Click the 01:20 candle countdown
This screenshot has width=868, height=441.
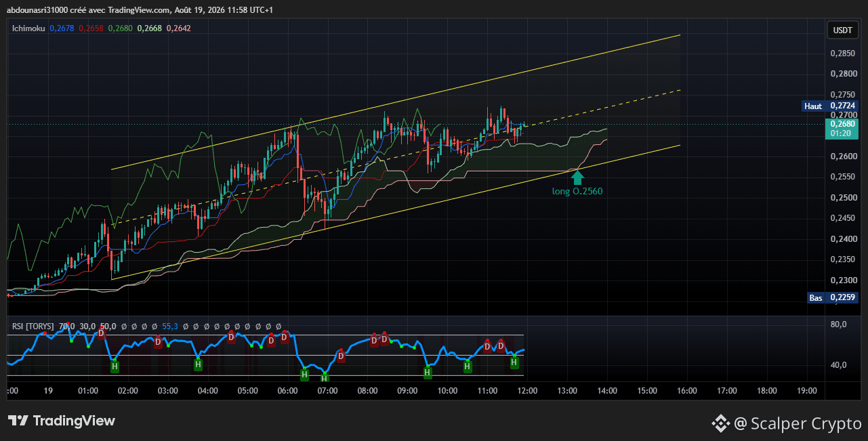(842, 133)
